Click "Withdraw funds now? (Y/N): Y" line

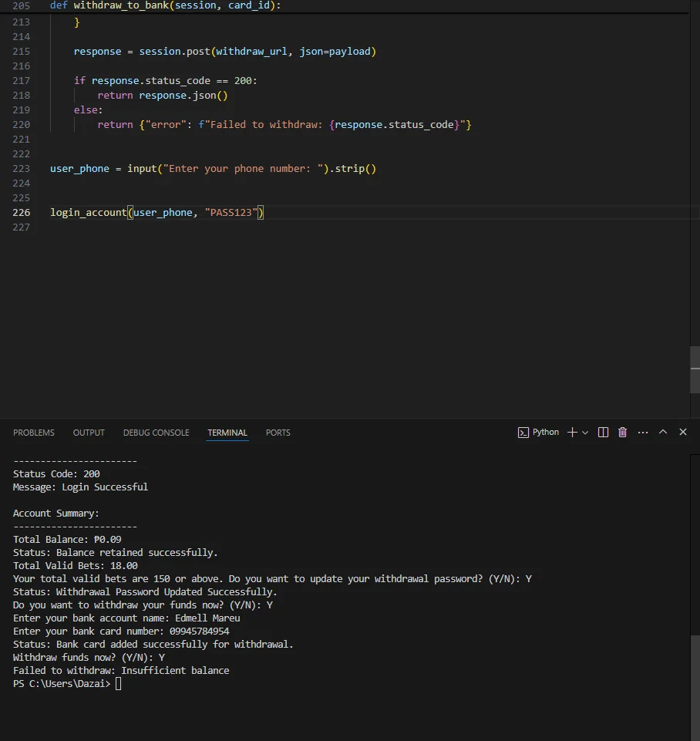pyautogui.click(x=89, y=658)
